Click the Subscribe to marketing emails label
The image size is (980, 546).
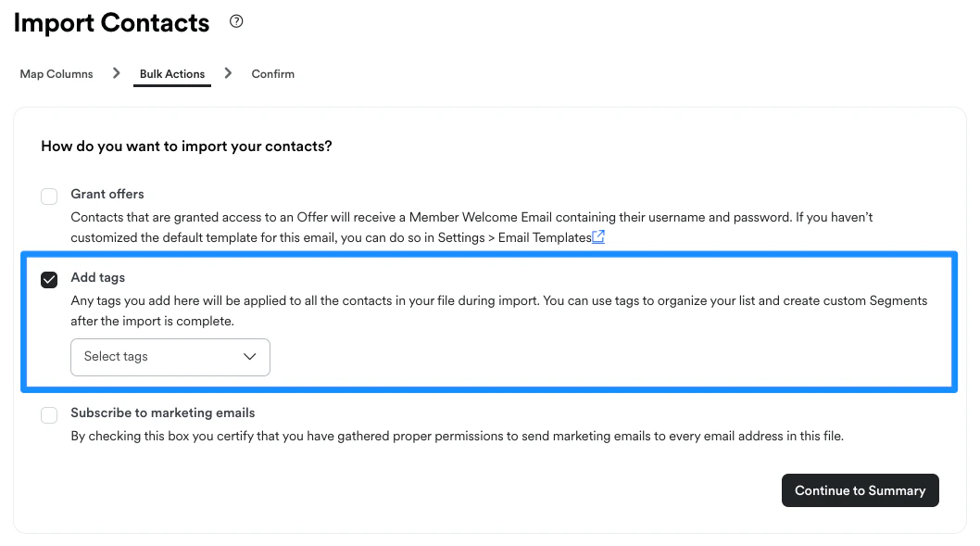[x=163, y=413]
